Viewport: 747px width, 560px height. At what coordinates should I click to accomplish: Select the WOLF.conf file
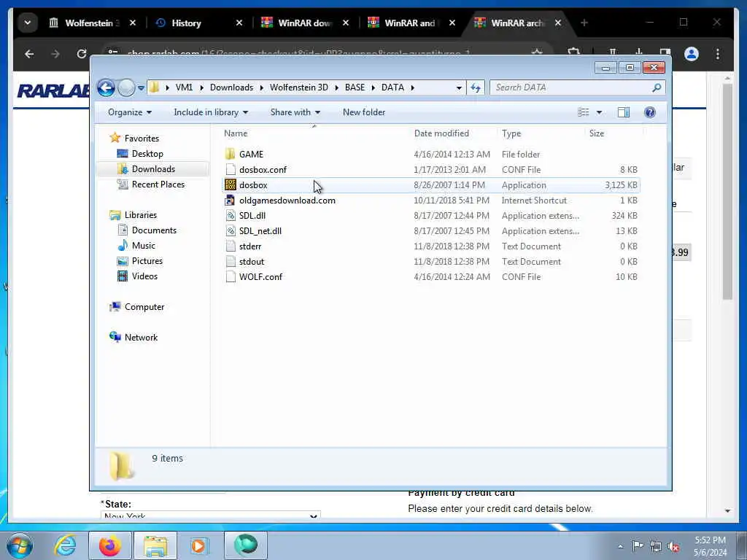260,276
